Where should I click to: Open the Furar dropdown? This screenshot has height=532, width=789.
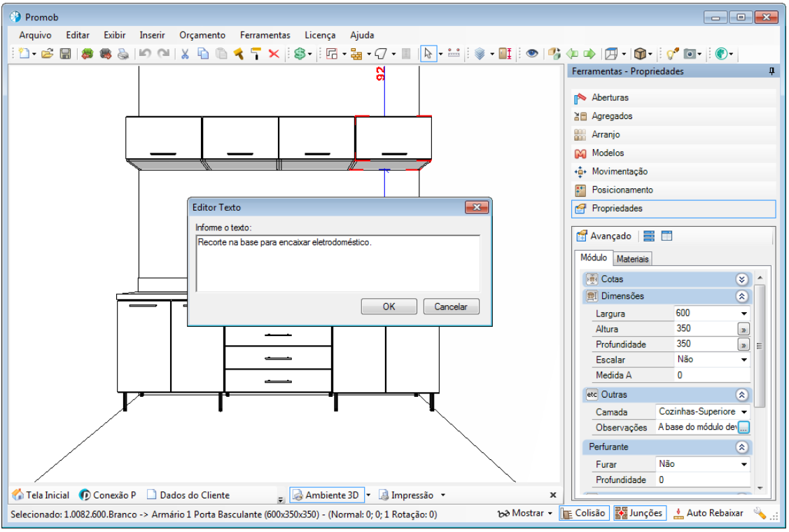point(743,465)
